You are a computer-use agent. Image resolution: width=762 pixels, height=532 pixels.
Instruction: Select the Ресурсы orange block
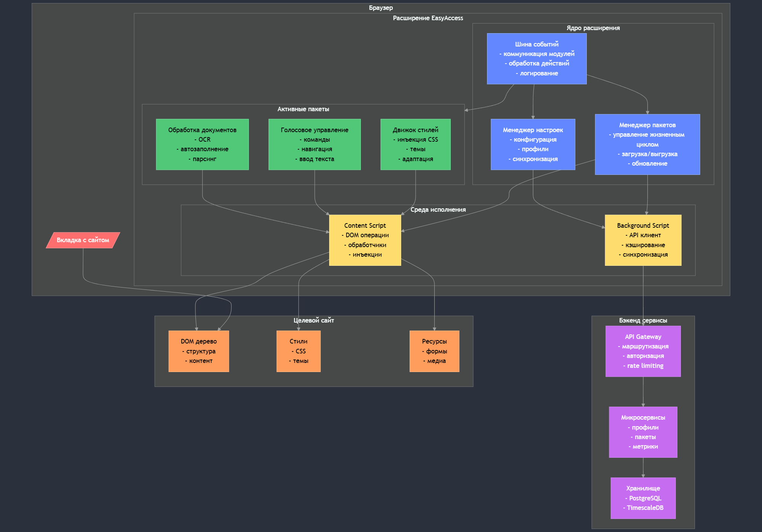(434, 351)
